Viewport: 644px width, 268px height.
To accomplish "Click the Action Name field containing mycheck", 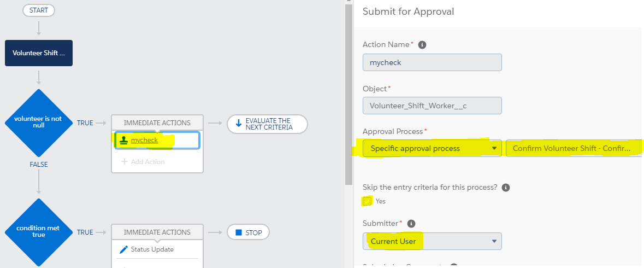I will tap(432, 62).
